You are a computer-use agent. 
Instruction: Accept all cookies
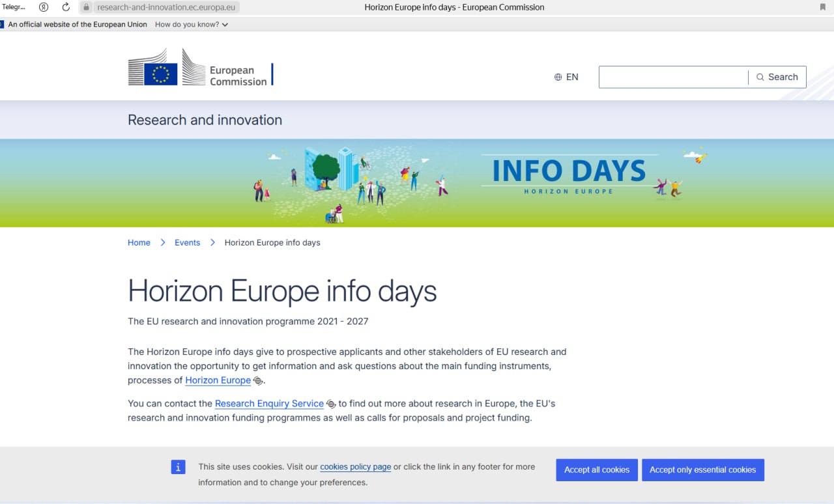(x=597, y=470)
